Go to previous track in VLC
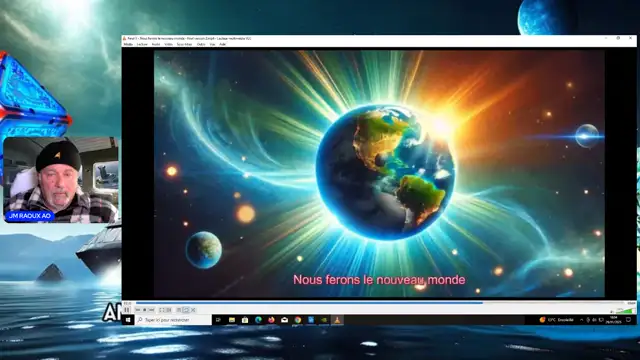This screenshot has width=640, height=360. (138, 310)
